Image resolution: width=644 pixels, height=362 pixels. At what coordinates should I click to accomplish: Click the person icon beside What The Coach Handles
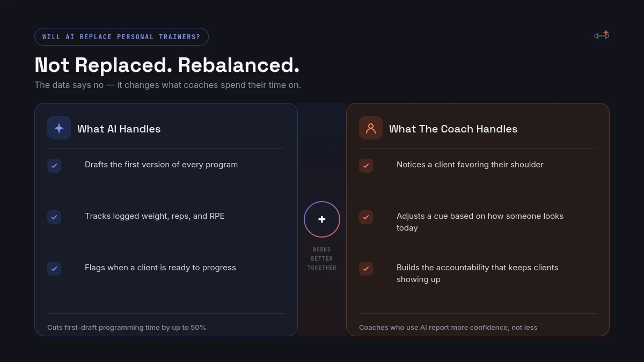pyautogui.click(x=371, y=128)
